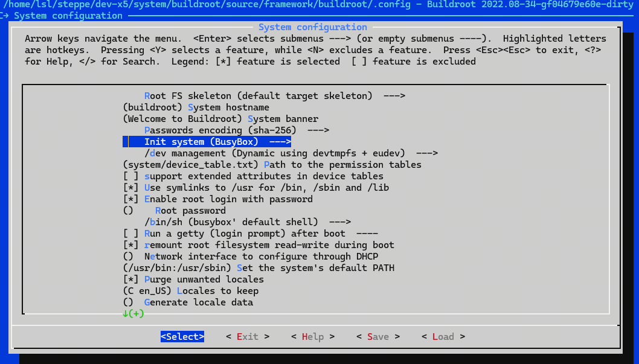Open highlighted Init system (BusyBox) submenu
Screen dimensions: 639x364
[x=207, y=142]
